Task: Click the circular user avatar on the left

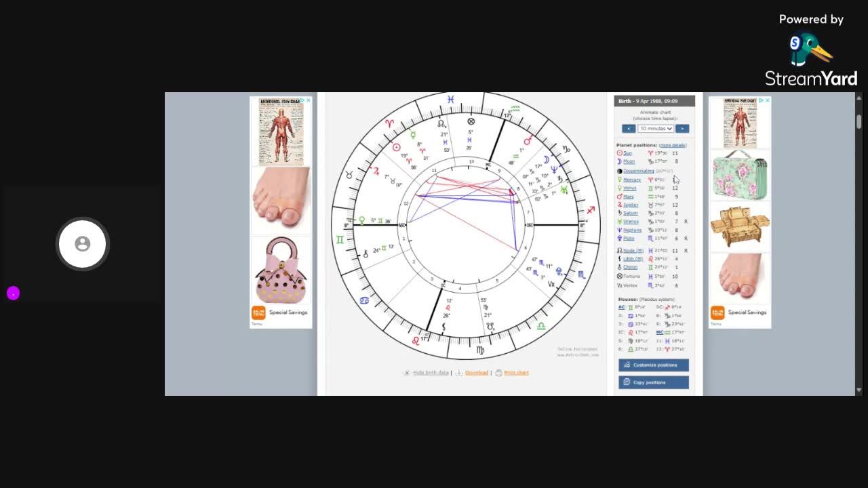Action: [82, 244]
